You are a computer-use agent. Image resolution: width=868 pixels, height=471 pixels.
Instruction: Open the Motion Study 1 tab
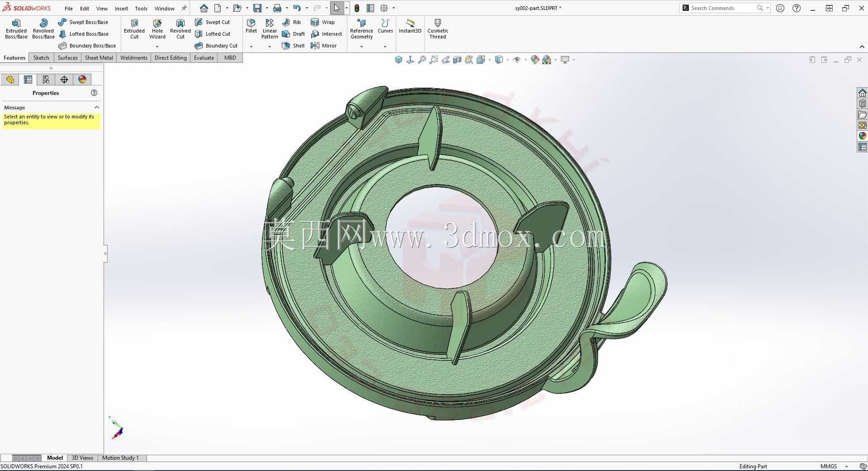120,458
